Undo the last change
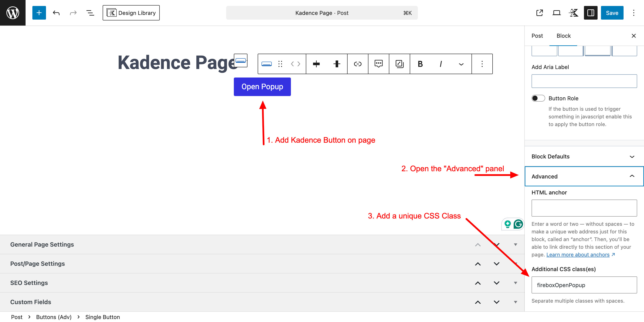Image resolution: width=644 pixels, height=322 pixels. click(x=56, y=13)
